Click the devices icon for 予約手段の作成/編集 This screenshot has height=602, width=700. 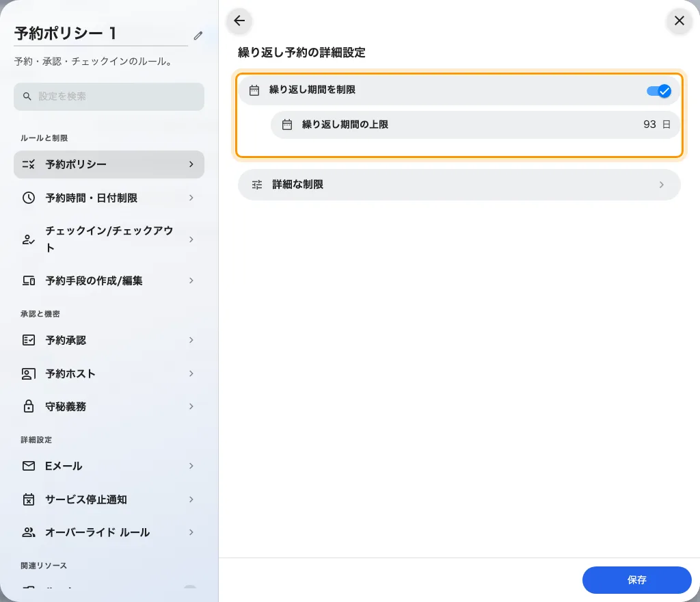coord(29,280)
